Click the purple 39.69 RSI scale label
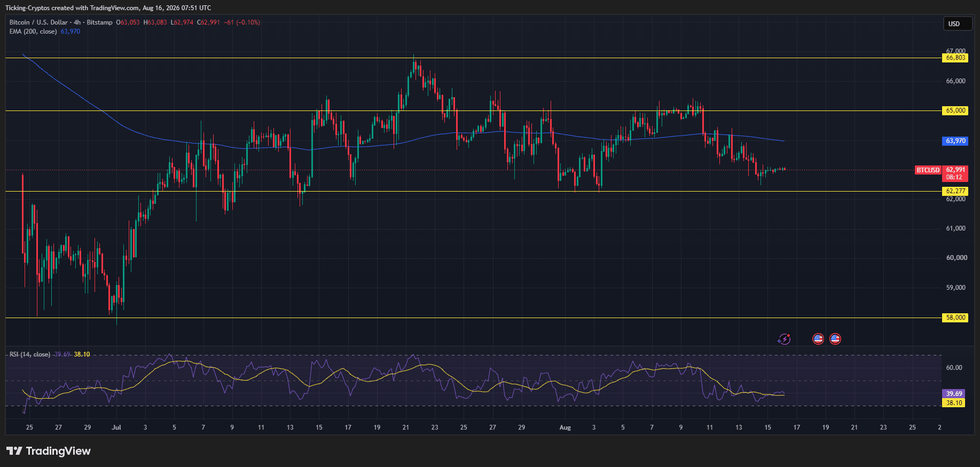Viewport: 980px width, 467px height. pyautogui.click(x=954, y=394)
